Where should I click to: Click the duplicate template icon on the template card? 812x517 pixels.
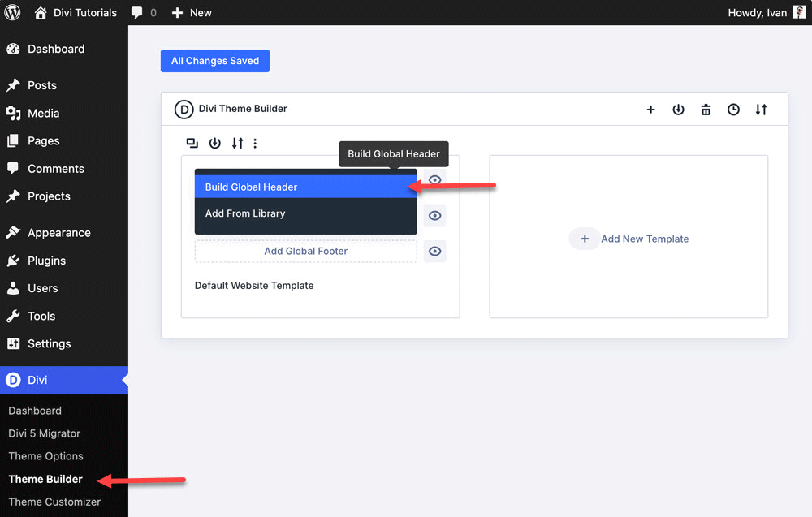click(x=192, y=143)
